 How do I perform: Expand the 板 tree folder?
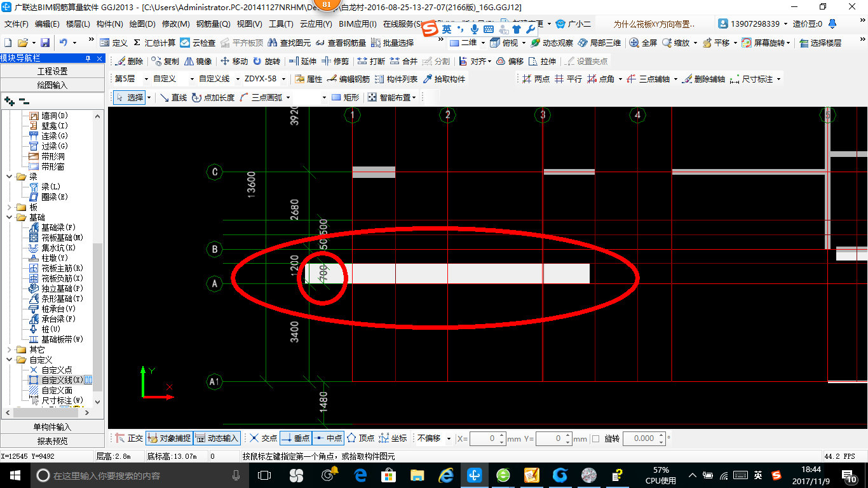pyautogui.click(x=9, y=207)
